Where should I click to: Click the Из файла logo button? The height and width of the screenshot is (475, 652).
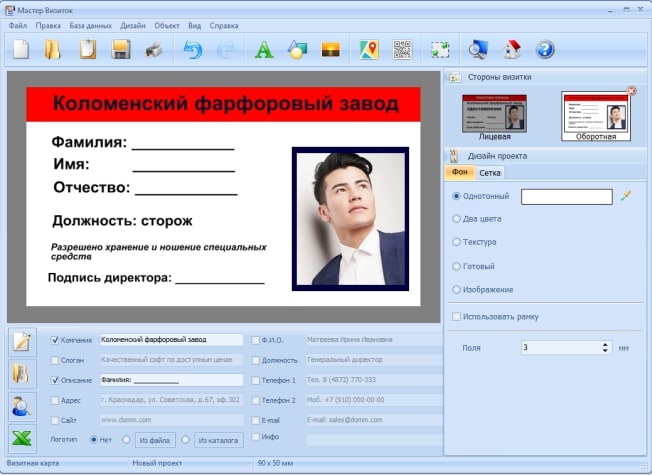tap(156, 439)
